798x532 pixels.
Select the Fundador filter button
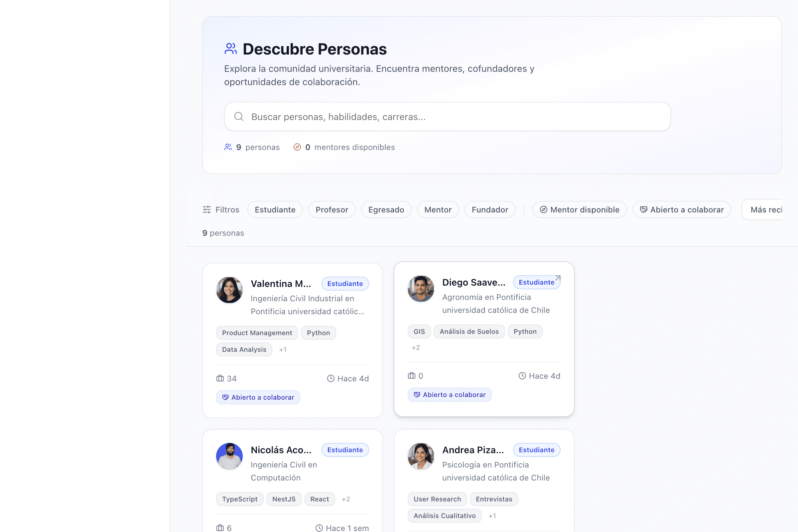490,209
